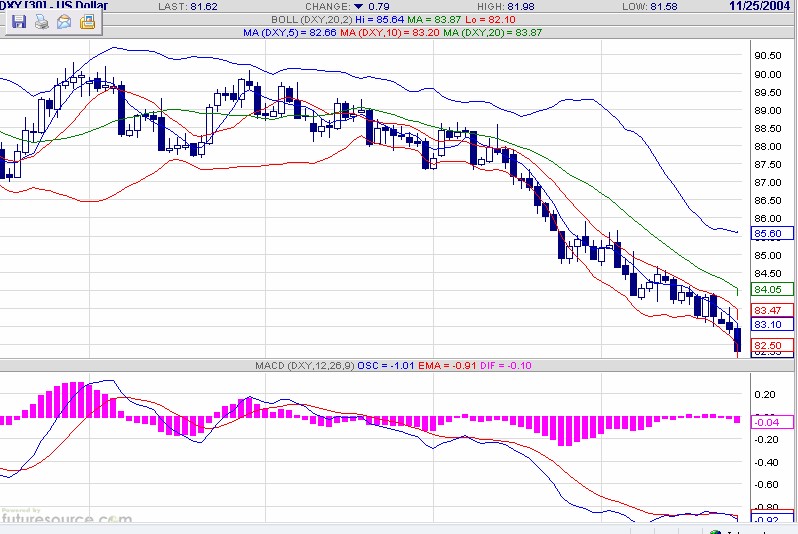This screenshot has height=534, width=798.
Task: Send image by email envelope icon
Action: (64, 21)
